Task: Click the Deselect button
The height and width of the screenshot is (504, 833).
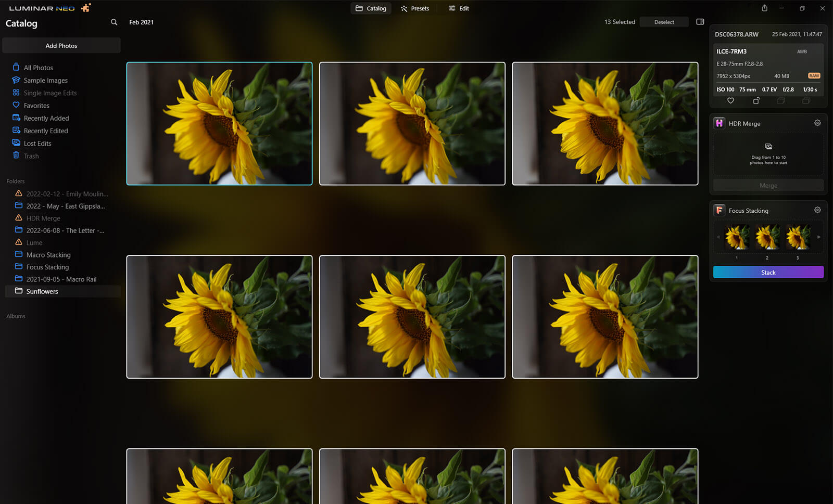Action: tap(664, 22)
